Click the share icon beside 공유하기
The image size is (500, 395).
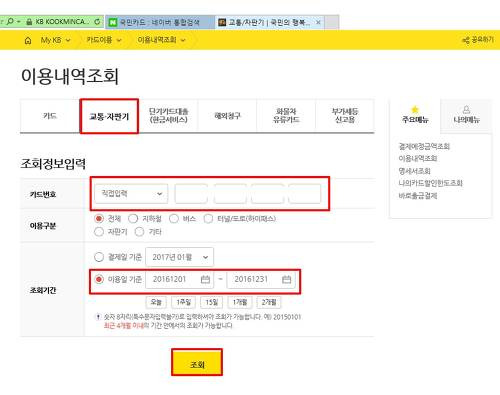(x=466, y=40)
